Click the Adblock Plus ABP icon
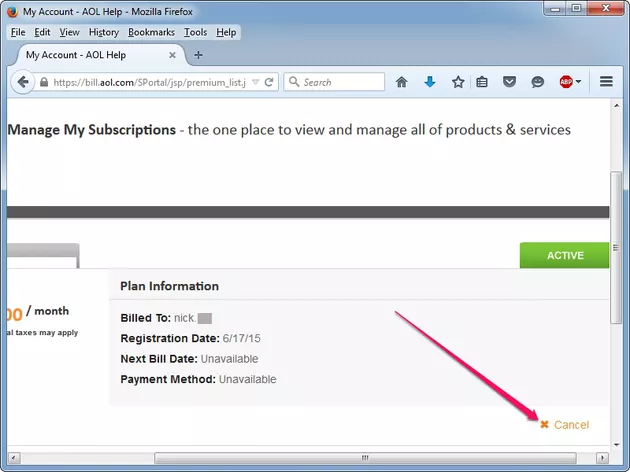 pos(566,82)
